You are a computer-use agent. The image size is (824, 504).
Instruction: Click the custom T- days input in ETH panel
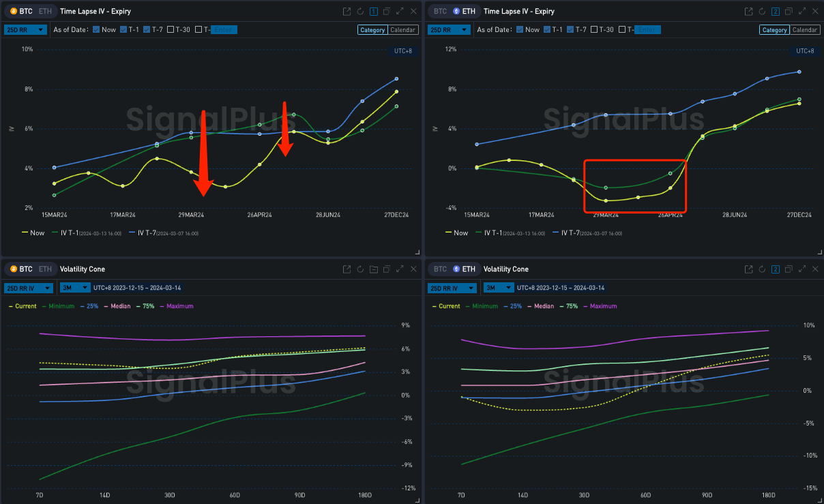648,30
